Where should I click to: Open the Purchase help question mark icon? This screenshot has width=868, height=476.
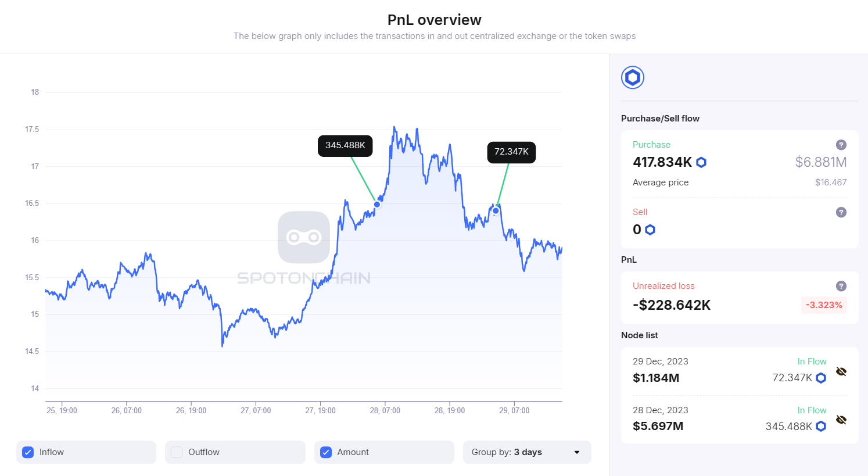(x=841, y=145)
